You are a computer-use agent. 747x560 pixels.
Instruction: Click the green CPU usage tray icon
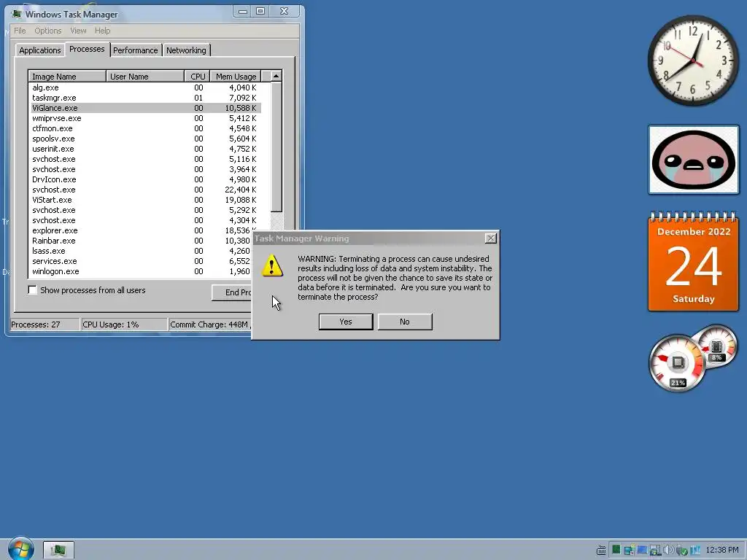616,550
